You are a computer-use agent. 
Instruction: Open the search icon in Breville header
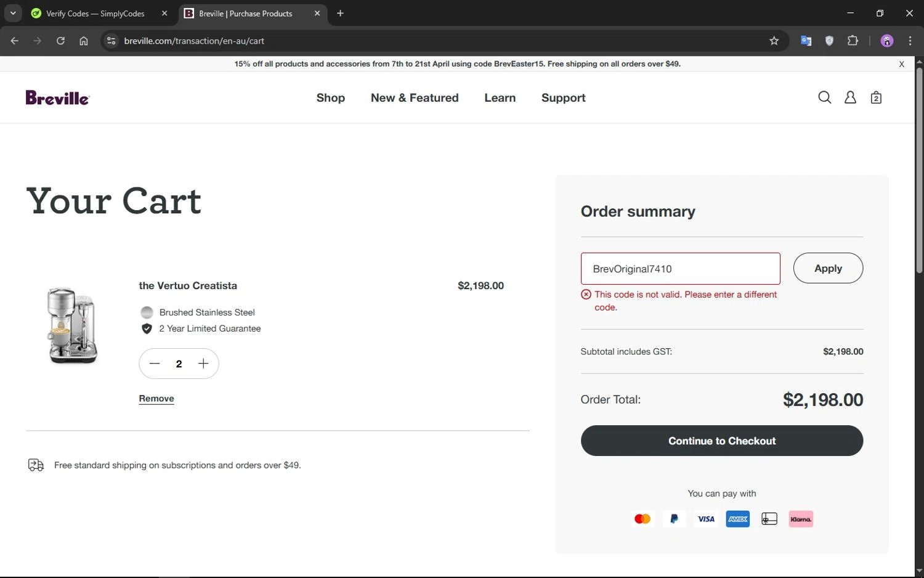[x=824, y=97]
